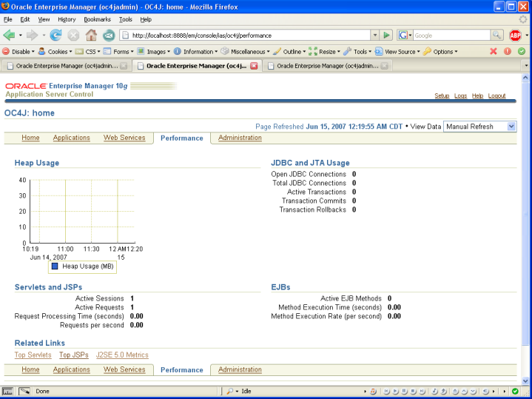This screenshot has height=399, width=532.
Task: Click the FoxyTunes pause button in status bar
Action: (x=405, y=391)
